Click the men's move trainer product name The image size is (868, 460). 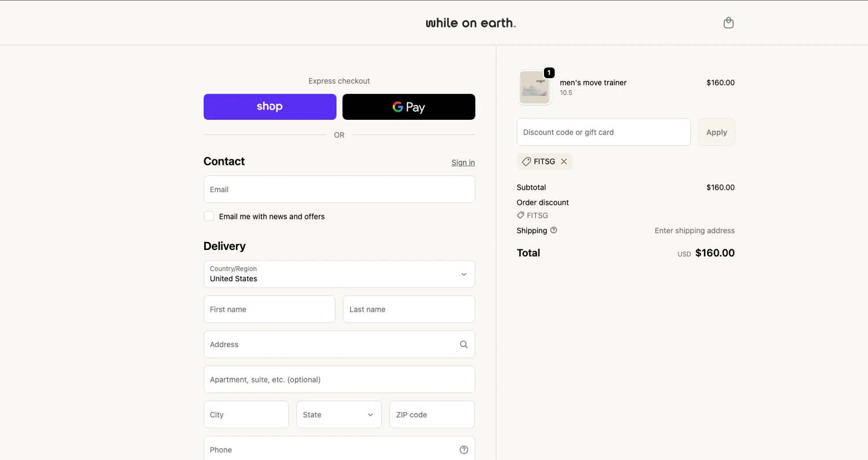pyautogui.click(x=593, y=83)
